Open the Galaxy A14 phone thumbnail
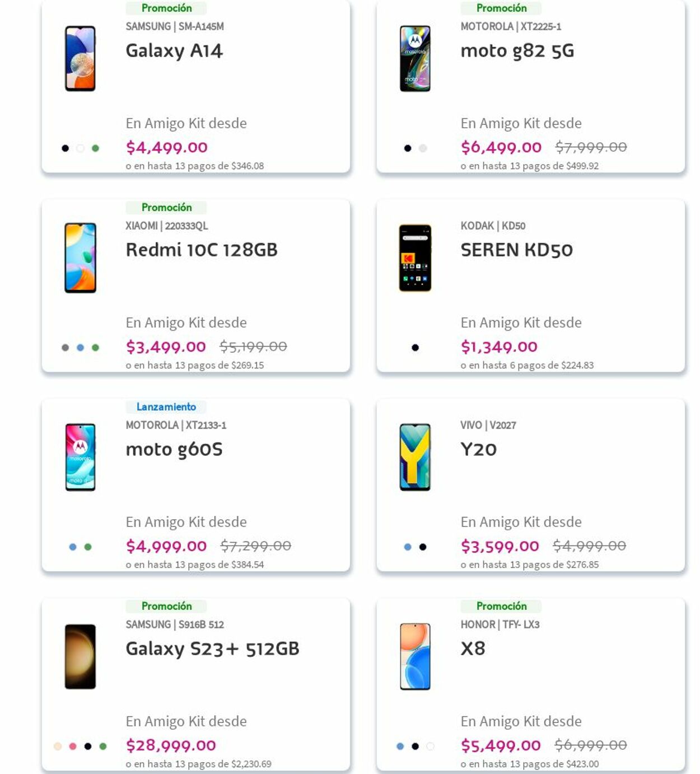Image resolution: width=700 pixels, height=774 pixels. [80, 59]
